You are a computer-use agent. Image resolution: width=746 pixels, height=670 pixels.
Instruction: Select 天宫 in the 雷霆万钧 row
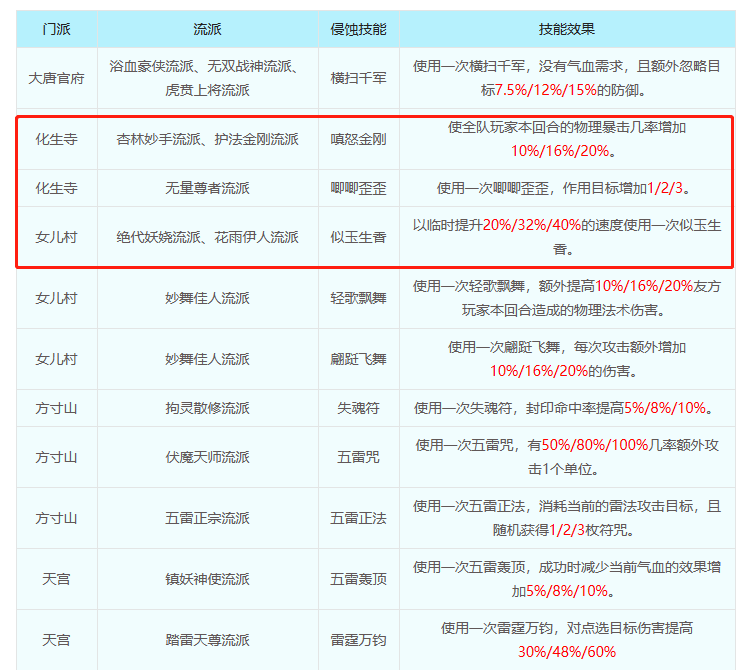coord(57,640)
